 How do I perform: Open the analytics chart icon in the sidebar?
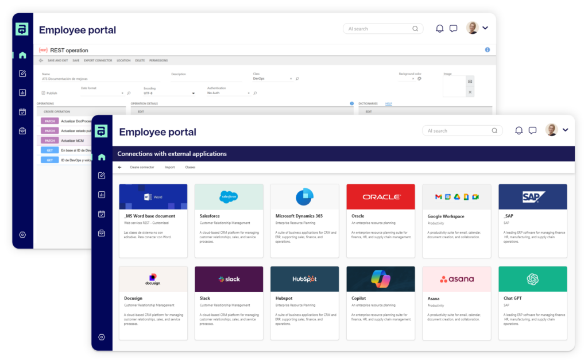102,194
